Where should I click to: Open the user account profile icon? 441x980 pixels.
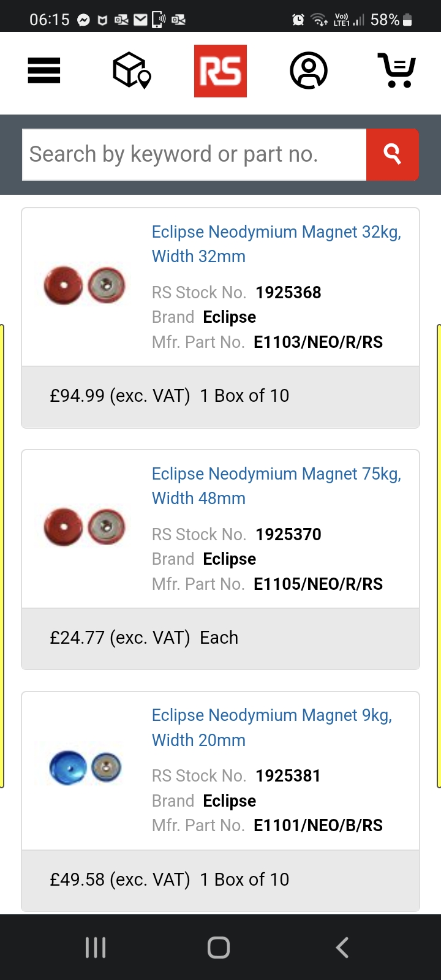309,70
